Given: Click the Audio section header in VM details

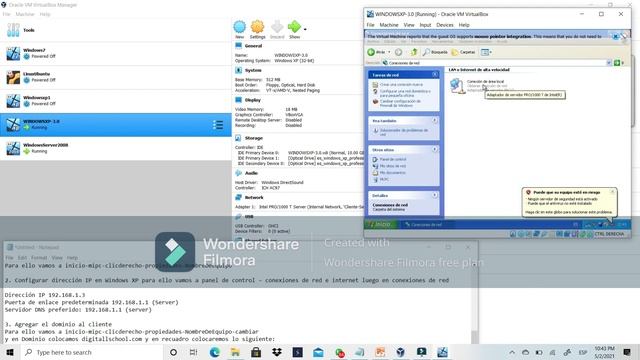Looking at the screenshot, I should (251, 173).
